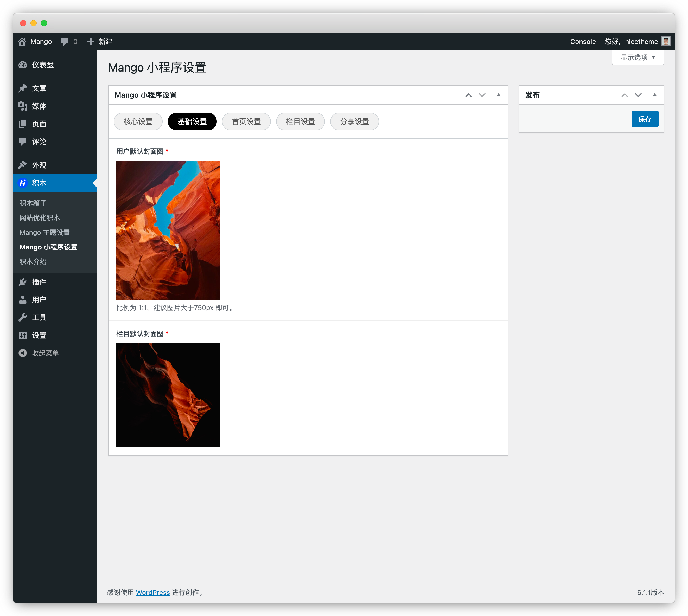Open 外观 menu label

click(x=39, y=165)
